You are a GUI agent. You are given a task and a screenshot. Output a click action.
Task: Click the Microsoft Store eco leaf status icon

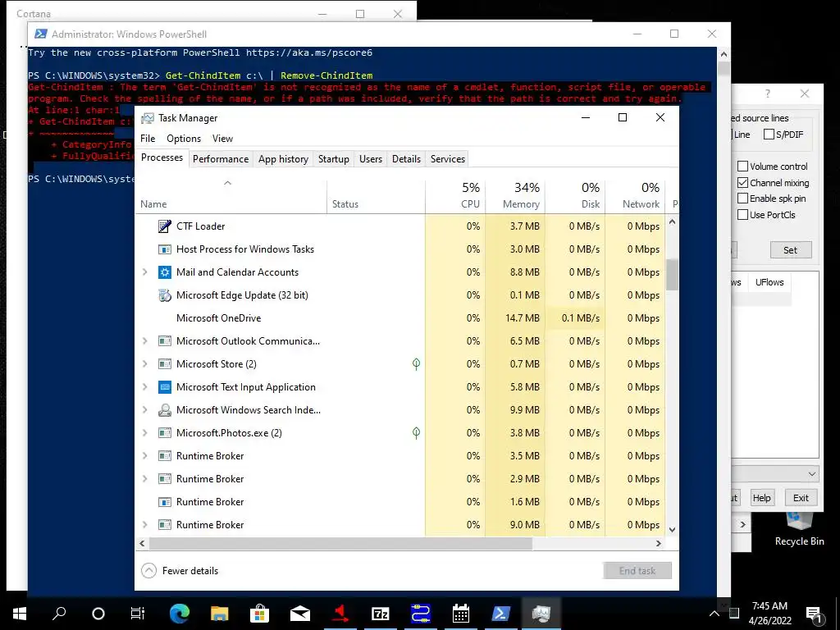click(416, 364)
